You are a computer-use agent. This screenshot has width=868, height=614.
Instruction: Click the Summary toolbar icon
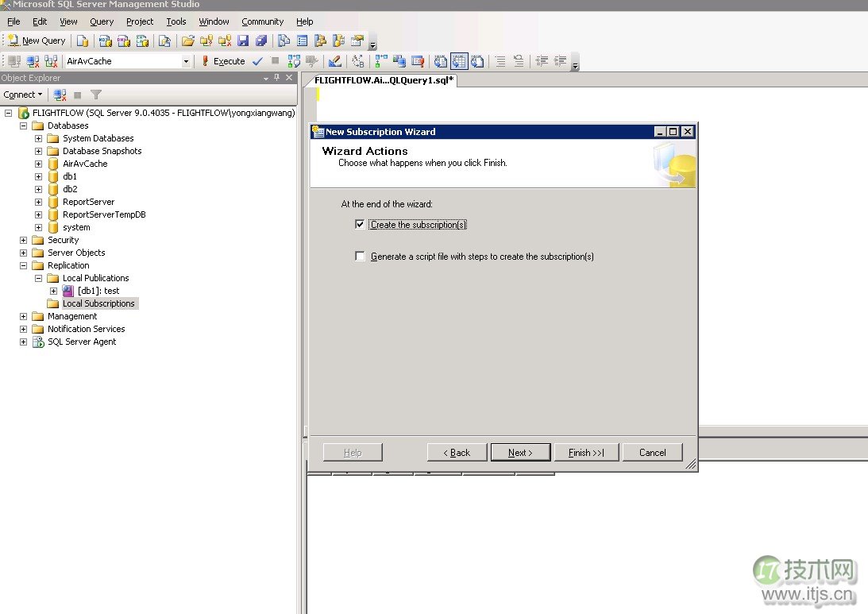pyautogui.click(x=303, y=41)
